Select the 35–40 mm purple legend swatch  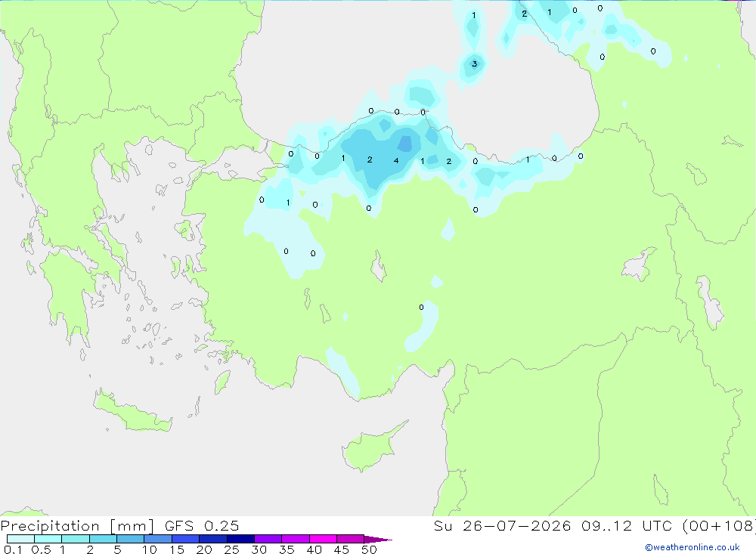(x=296, y=539)
